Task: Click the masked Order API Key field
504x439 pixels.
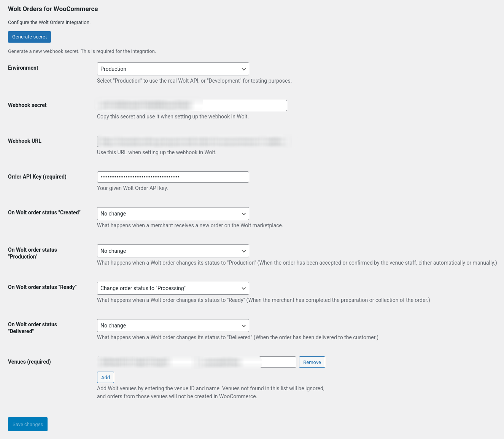Action: click(x=173, y=177)
